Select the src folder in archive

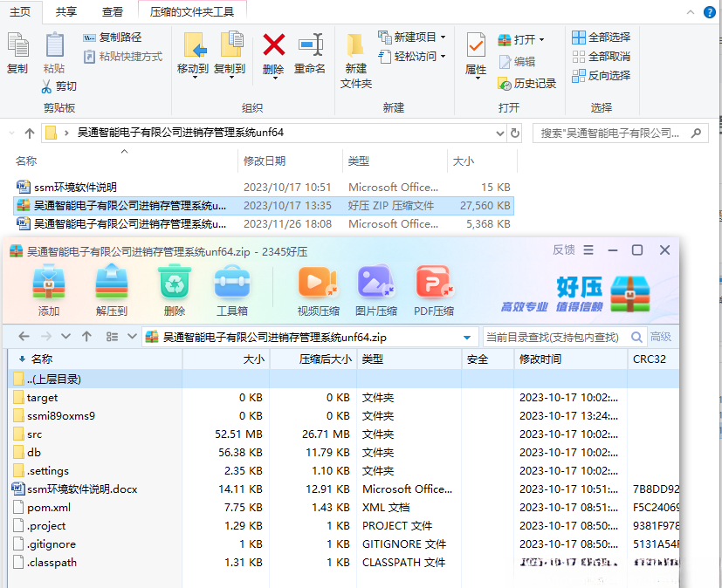343,434
